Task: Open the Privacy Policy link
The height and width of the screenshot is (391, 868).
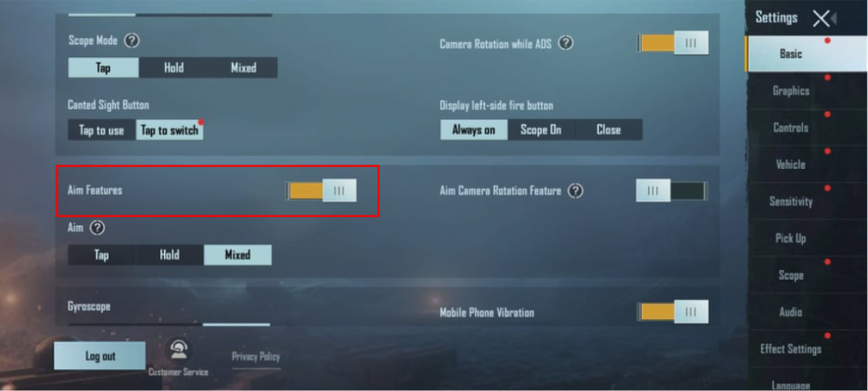Action: [256, 357]
